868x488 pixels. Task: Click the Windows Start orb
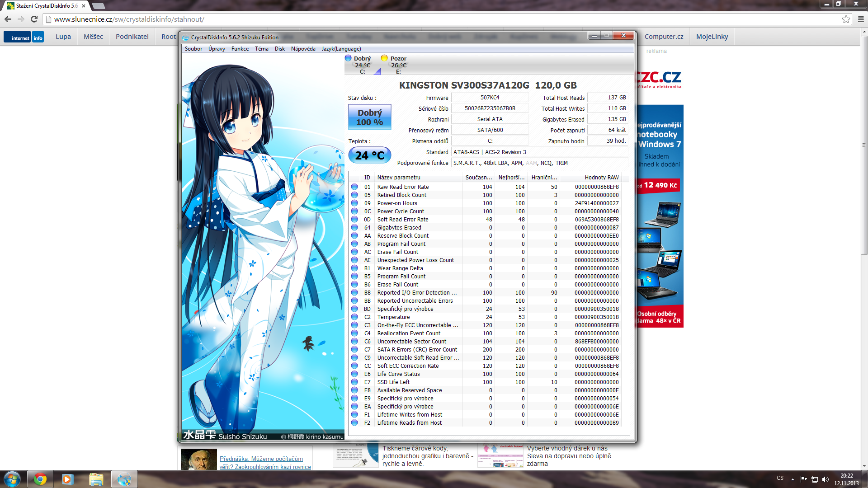(x=12, y=479)
